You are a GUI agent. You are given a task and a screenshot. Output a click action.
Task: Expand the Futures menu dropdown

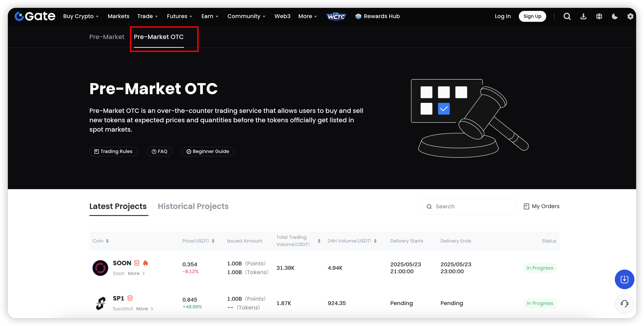(x=179, y=16)
